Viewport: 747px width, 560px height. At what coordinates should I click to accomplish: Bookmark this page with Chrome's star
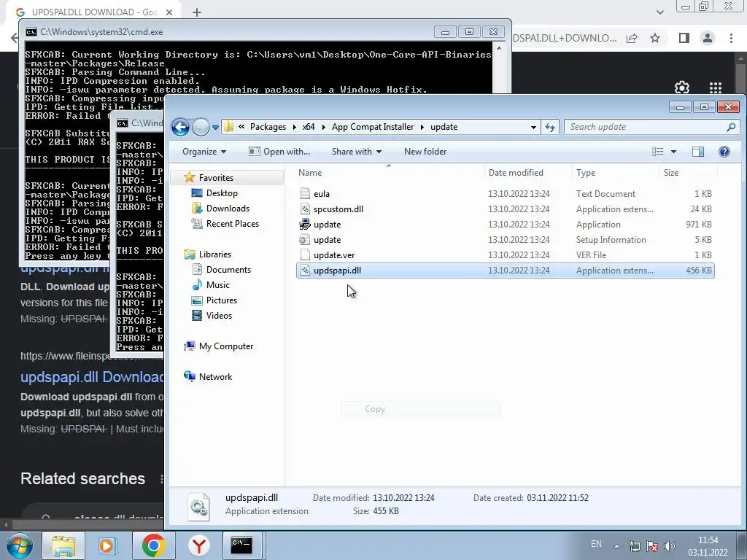(655, 38)
